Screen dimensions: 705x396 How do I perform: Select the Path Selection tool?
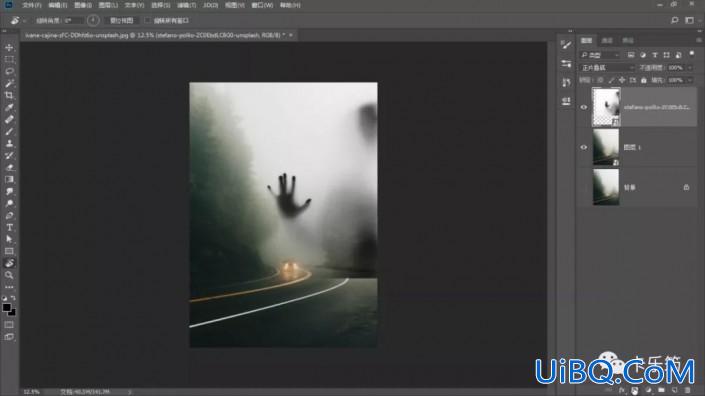pyautogui.click(x=9, y=239)
